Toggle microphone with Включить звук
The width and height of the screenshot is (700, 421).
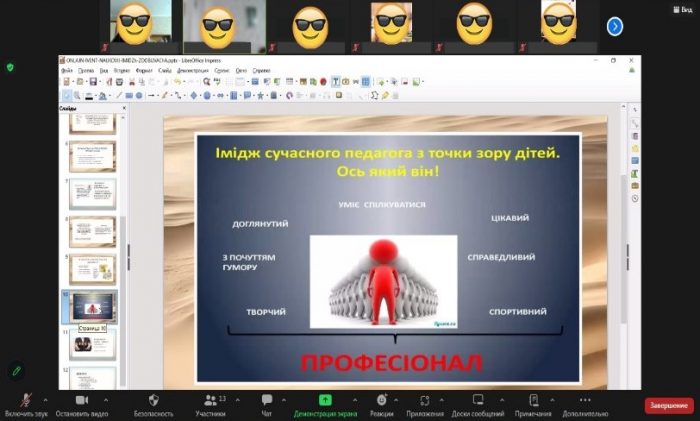coord(25,400)
